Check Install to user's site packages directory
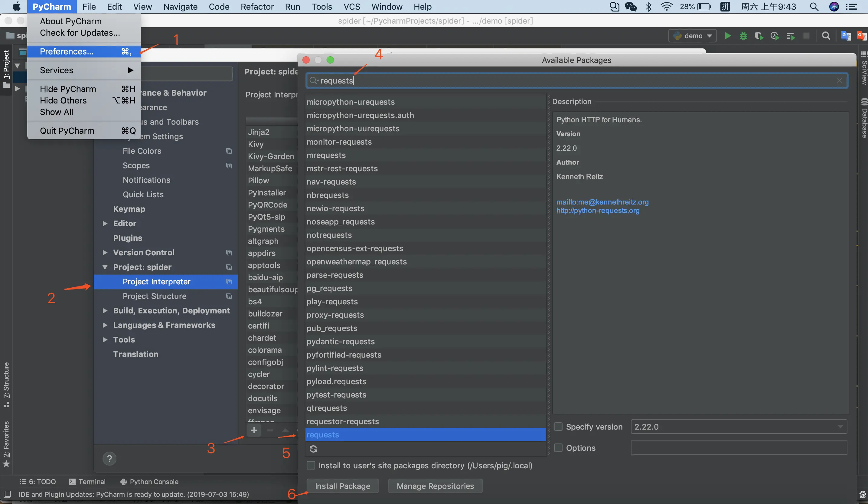The width and height of the screenshot is (868, 504). [311, 465]
